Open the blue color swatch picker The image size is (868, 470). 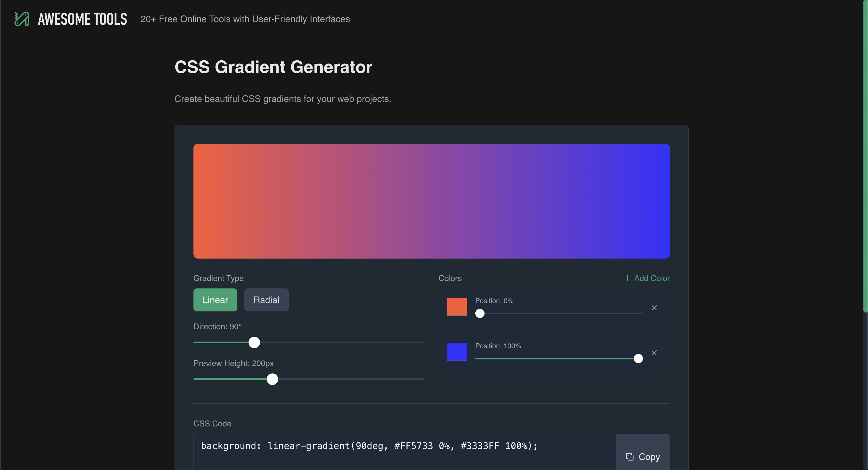(457, 352)
